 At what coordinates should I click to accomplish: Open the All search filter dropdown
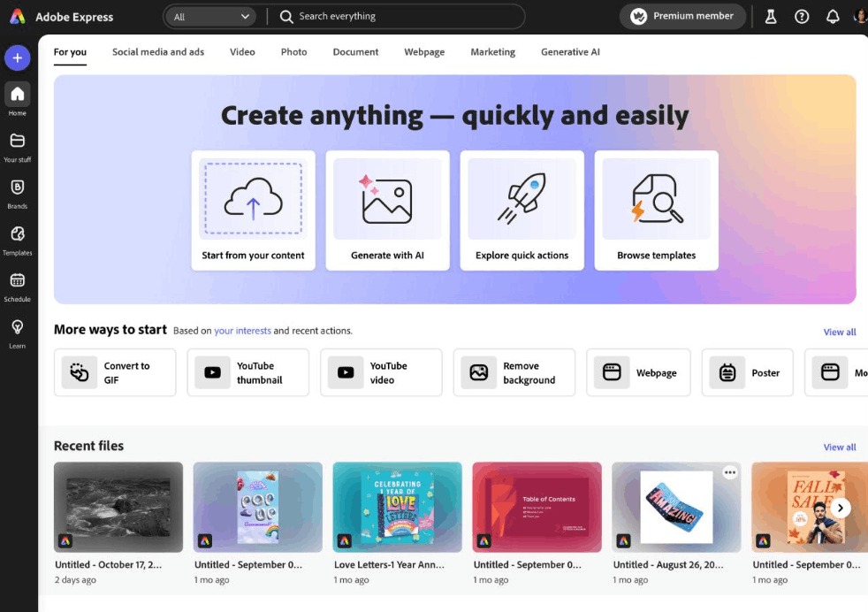(210, 17)
